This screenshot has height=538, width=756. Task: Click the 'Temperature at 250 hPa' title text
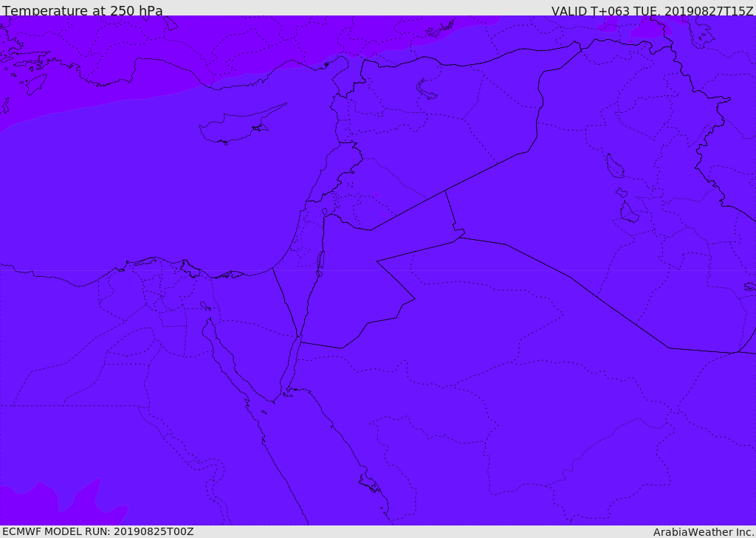tap(83, 10)
